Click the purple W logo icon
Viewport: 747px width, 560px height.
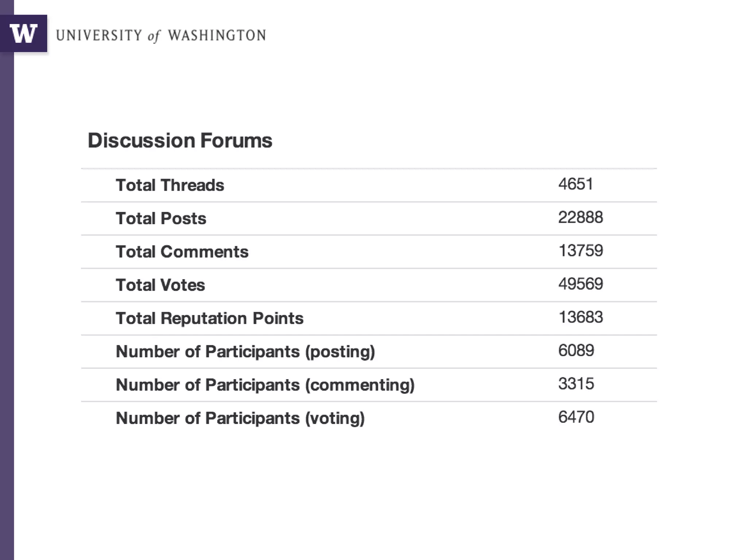(x=23, y=34)
